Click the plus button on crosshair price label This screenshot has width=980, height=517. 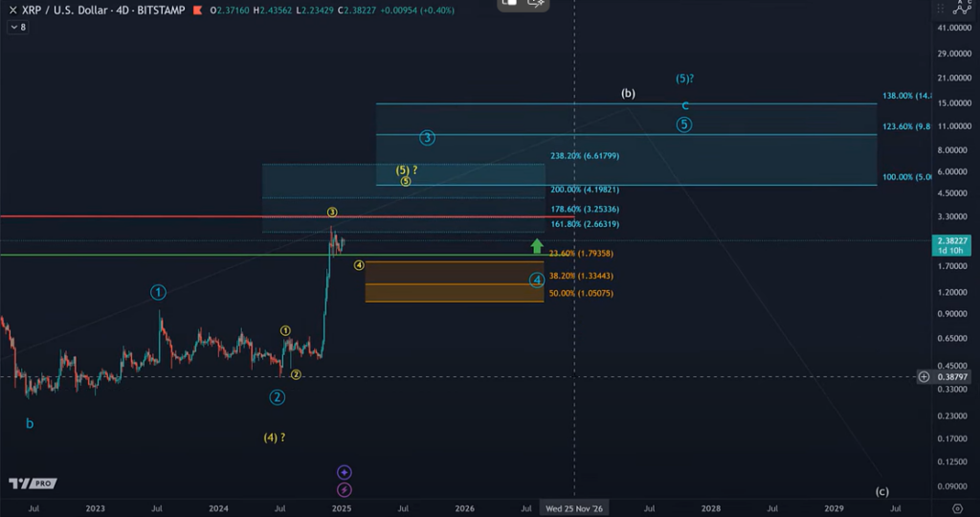[x=924, y=377]
